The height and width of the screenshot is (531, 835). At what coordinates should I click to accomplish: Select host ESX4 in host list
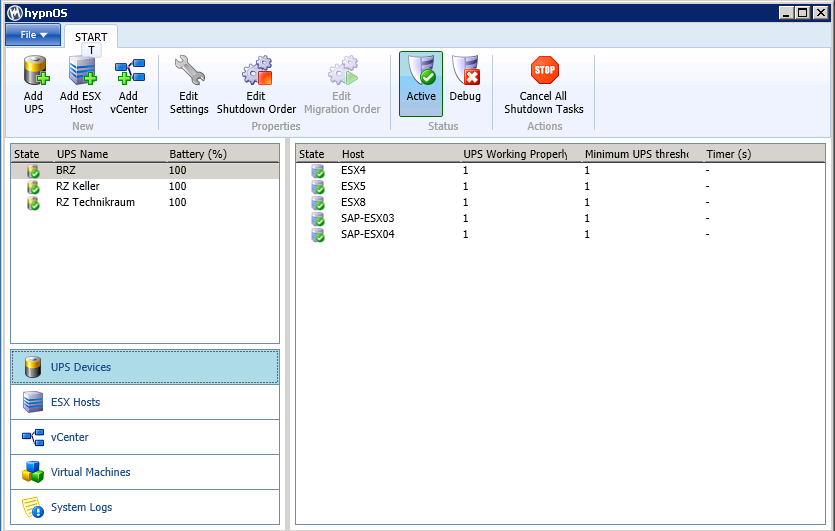(x=560, y=170)
